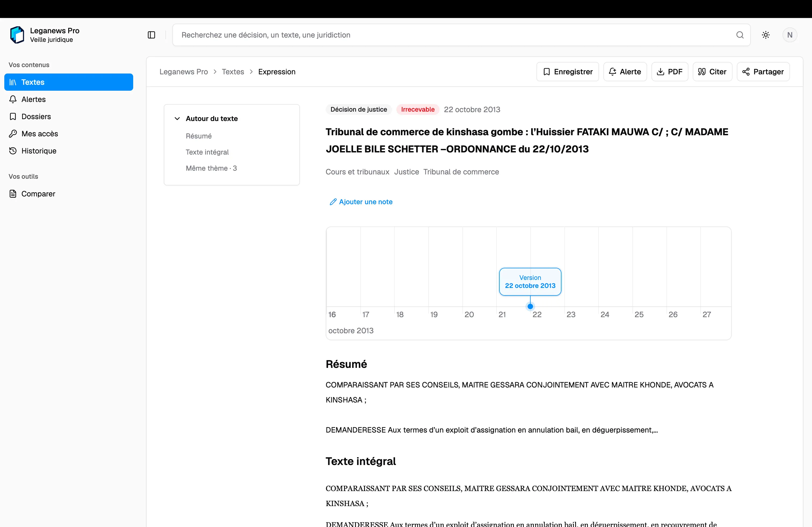Viewport: 812px width, 527px height.
Task: Share via the Partager button
Action: tap(763, 72)
